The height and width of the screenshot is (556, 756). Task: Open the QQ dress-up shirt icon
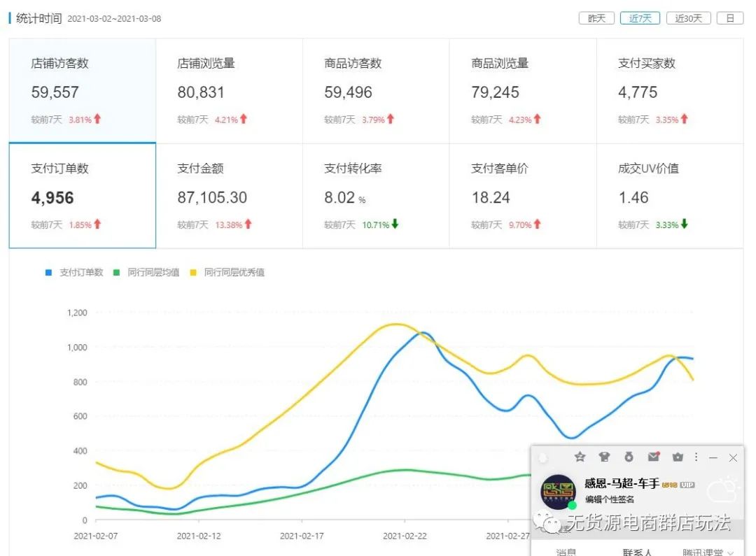point(604,457)
